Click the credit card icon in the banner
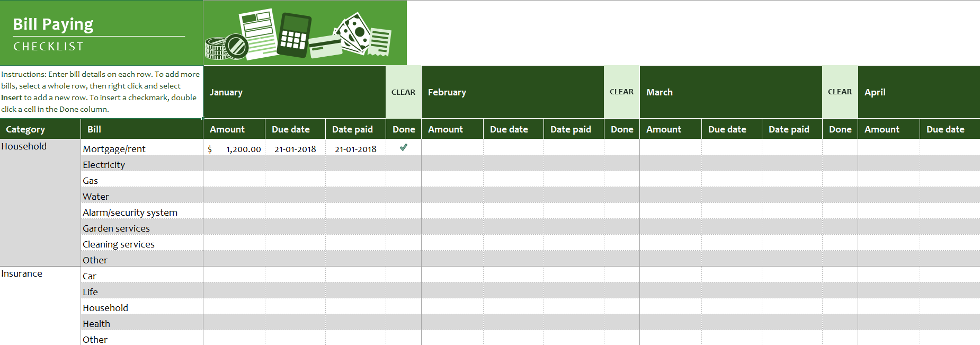This screenshot has width=980, height=345. [325, 47]
